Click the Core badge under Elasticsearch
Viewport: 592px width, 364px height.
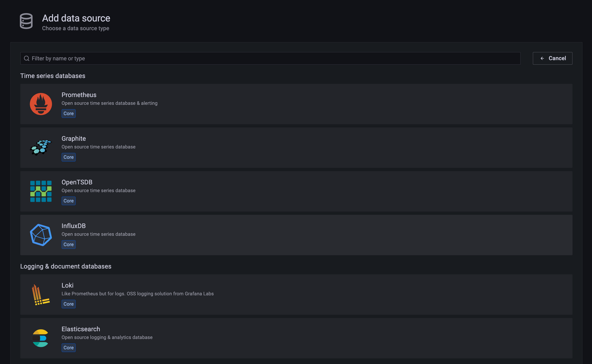(x=69, y=348)
